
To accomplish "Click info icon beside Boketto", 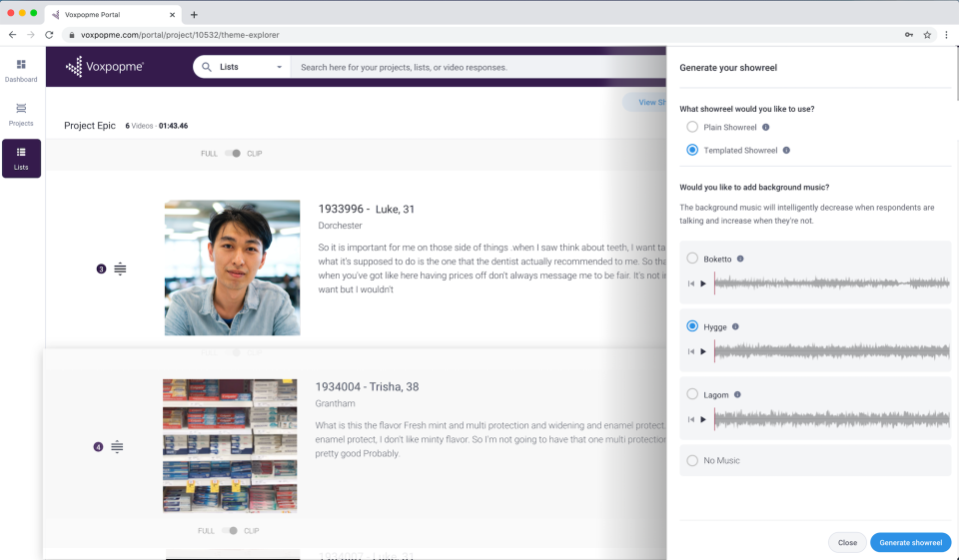I will [740, 259].
